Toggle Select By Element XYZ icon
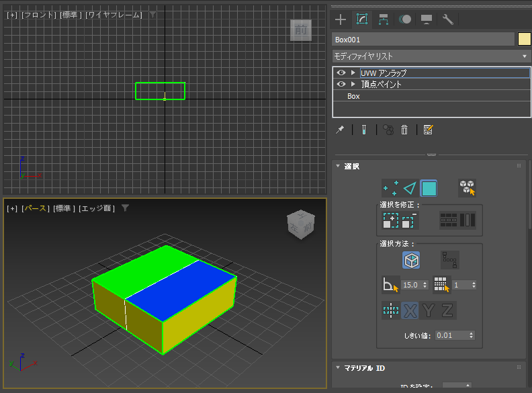Image resolution: width=532 pixels, height=393 pixels. click(468, 188)
